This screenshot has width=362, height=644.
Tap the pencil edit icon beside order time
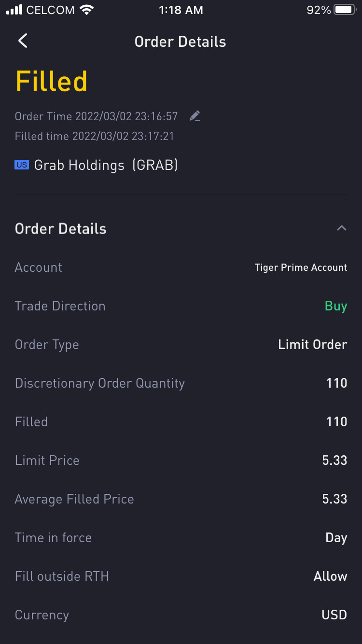point(195,116)
